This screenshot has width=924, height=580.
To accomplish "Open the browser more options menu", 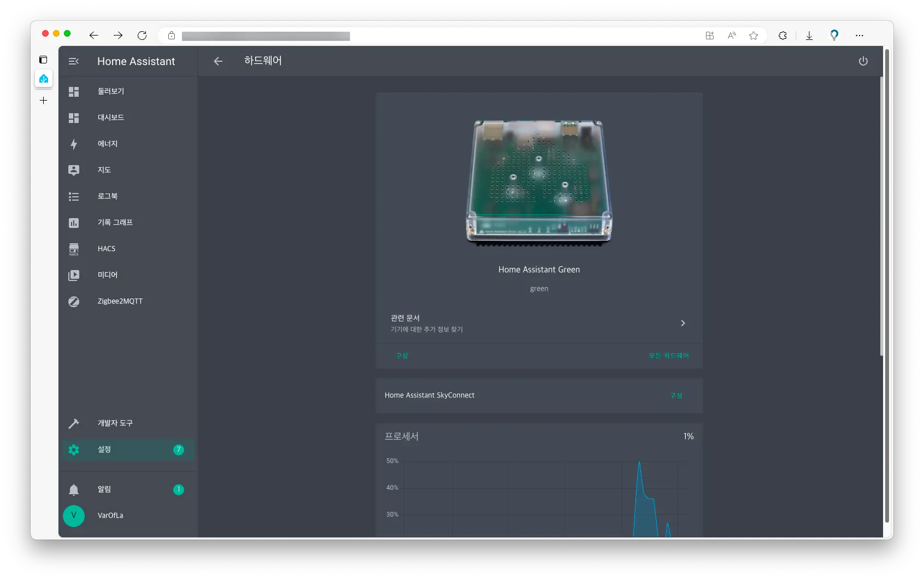I will tap(860, 36).
